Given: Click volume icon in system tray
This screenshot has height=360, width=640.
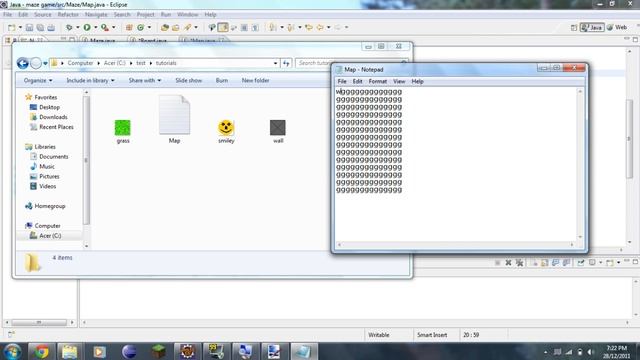Looking at the screenshot, I should click(x=590, y=352).
